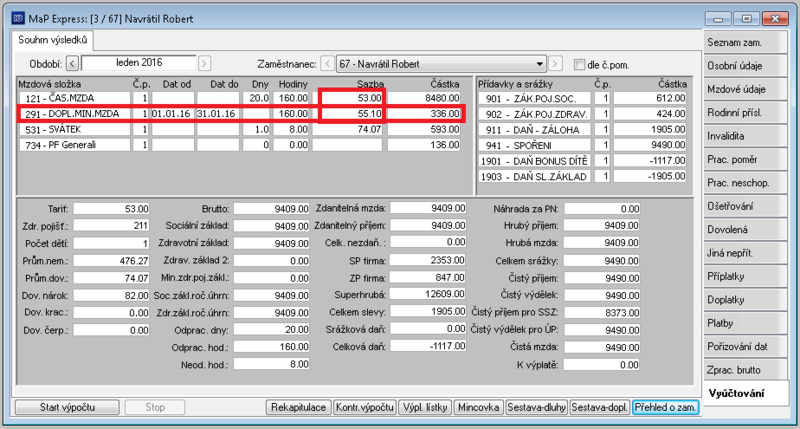
Task: Click the 'Start výpočtu' button
Action: click(x=67, y=407)
